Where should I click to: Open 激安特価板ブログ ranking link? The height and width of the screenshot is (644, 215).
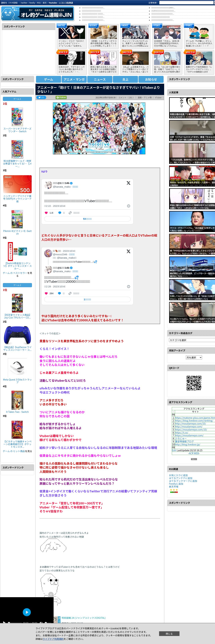pos(184,441)
